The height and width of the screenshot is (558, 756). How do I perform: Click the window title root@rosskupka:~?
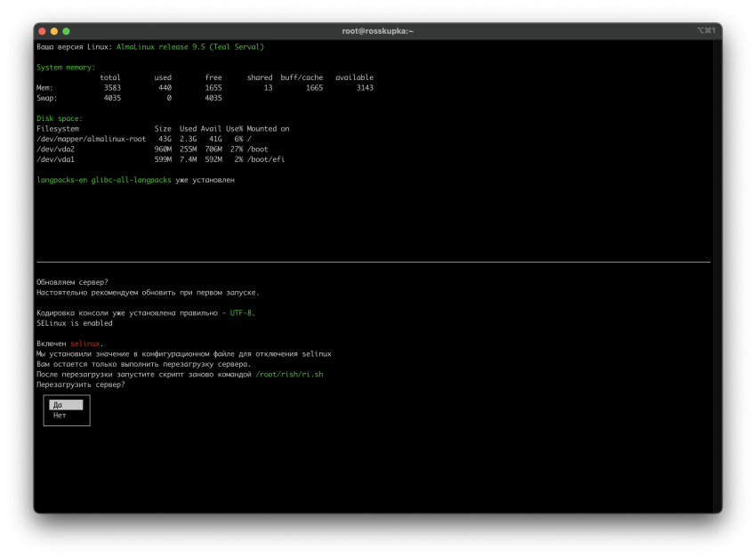coord(377,31)
